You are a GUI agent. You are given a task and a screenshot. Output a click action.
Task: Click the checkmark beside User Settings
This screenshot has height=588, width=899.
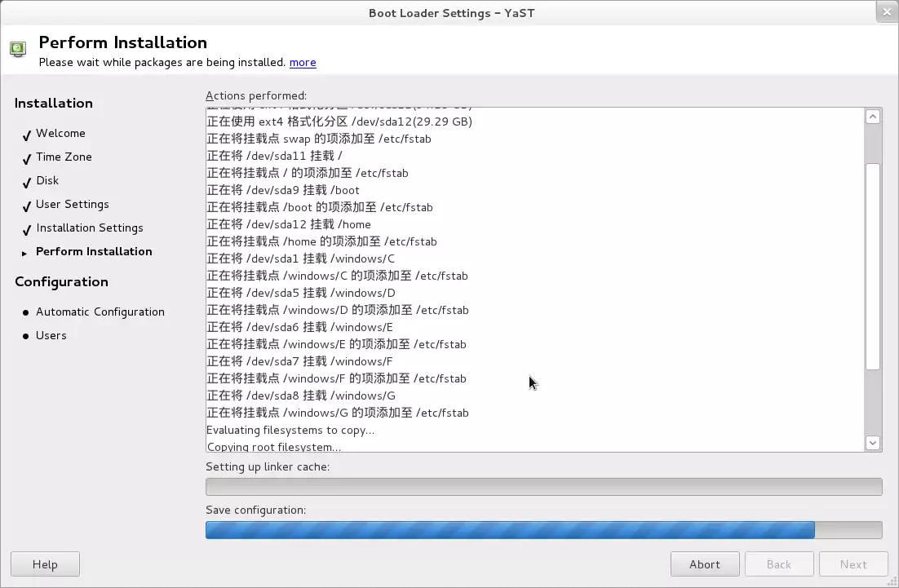click(x=27, y=206)
